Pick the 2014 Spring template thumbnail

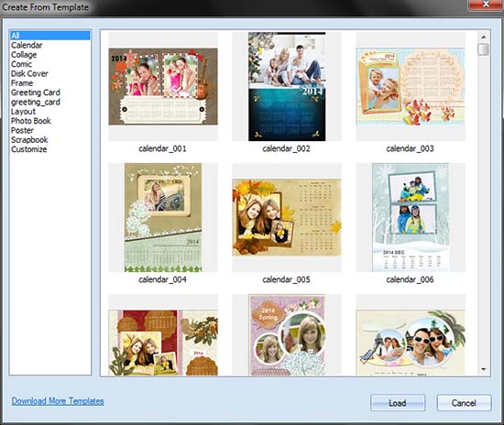click(287, 335)
